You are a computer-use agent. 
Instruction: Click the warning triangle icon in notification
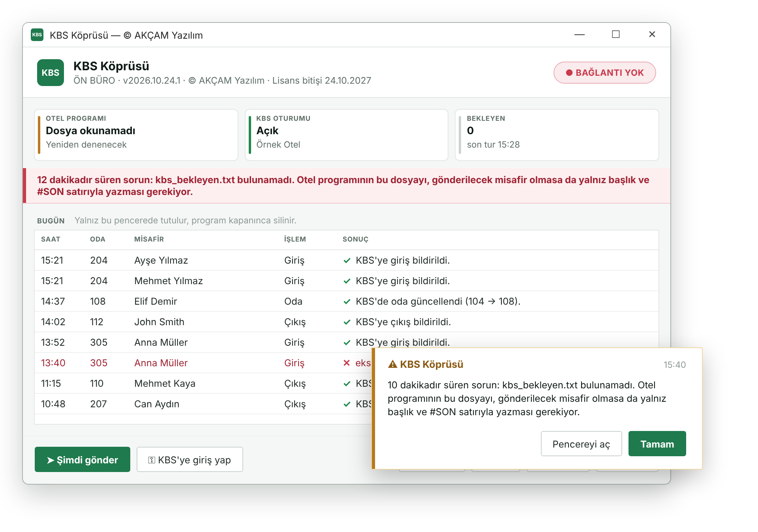click(x=392, y=364)
